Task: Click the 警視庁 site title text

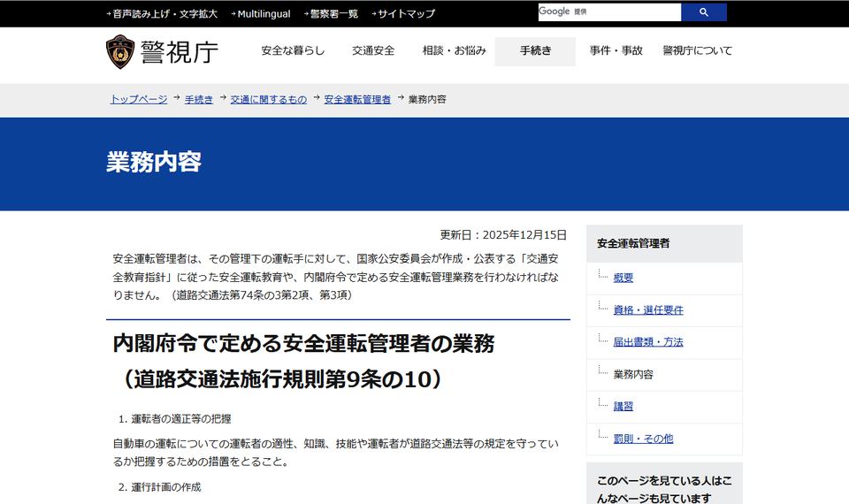Action: (180, 52)
